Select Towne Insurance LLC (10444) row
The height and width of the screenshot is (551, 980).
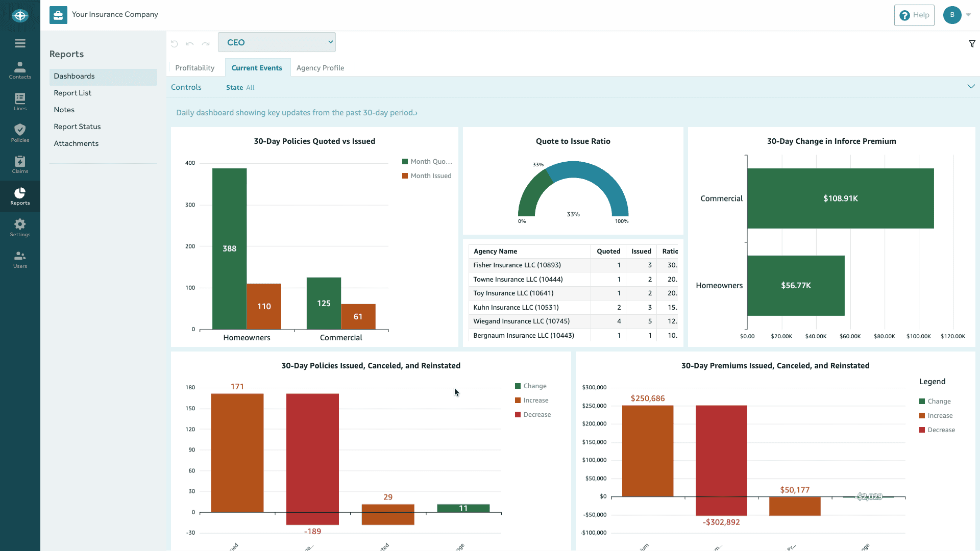tap(573, 280)
